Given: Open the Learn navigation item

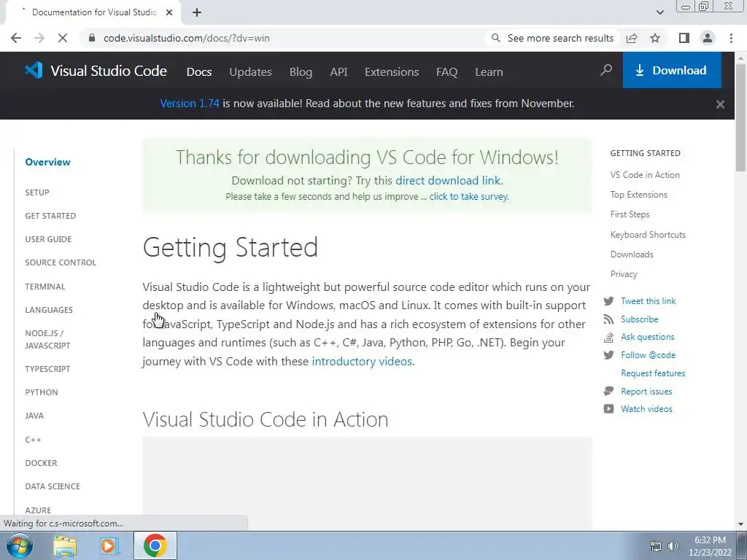Looking at the screenshot, I should (x=489, y=72).
